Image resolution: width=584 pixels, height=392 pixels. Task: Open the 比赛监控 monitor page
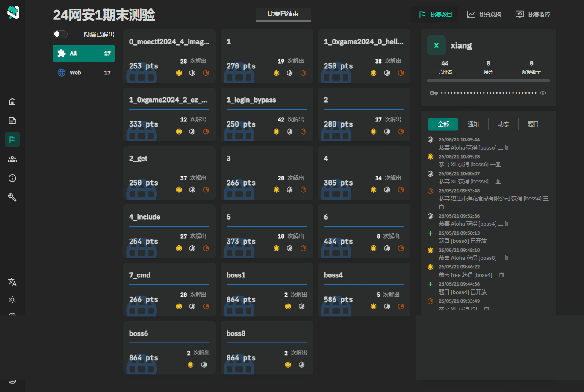pos(533,15)
